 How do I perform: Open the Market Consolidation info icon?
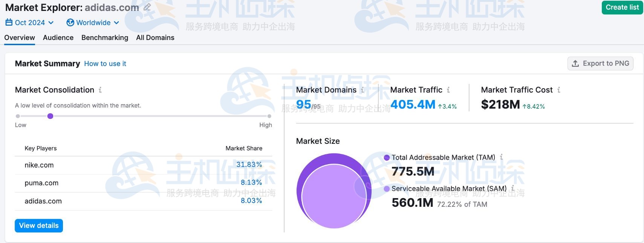tap(100, 90)
